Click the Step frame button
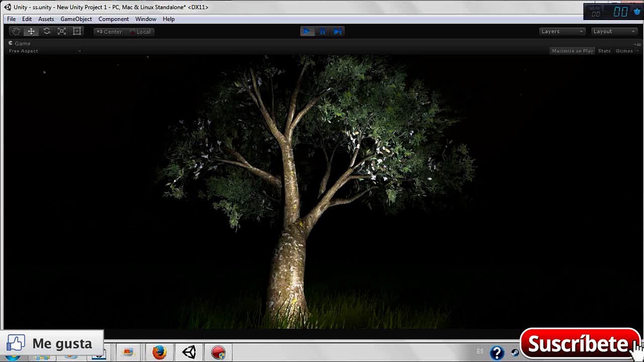This screenshot has height=362, width=644. click(x=338, y=31)
